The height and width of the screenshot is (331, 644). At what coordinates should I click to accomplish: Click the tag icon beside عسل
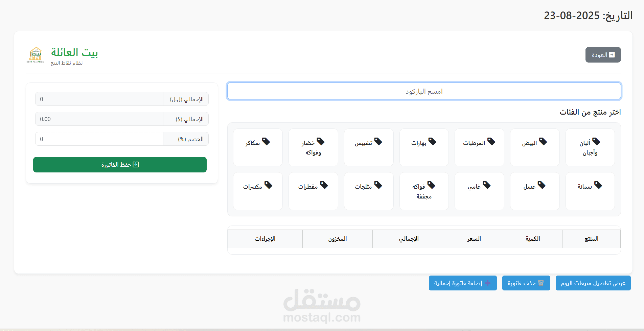click(542, 185)
